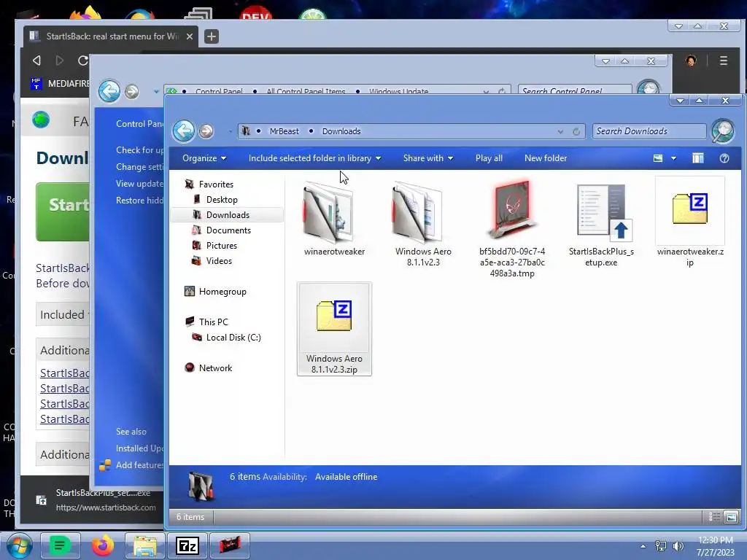Create a New folder

tap(546, 158)
